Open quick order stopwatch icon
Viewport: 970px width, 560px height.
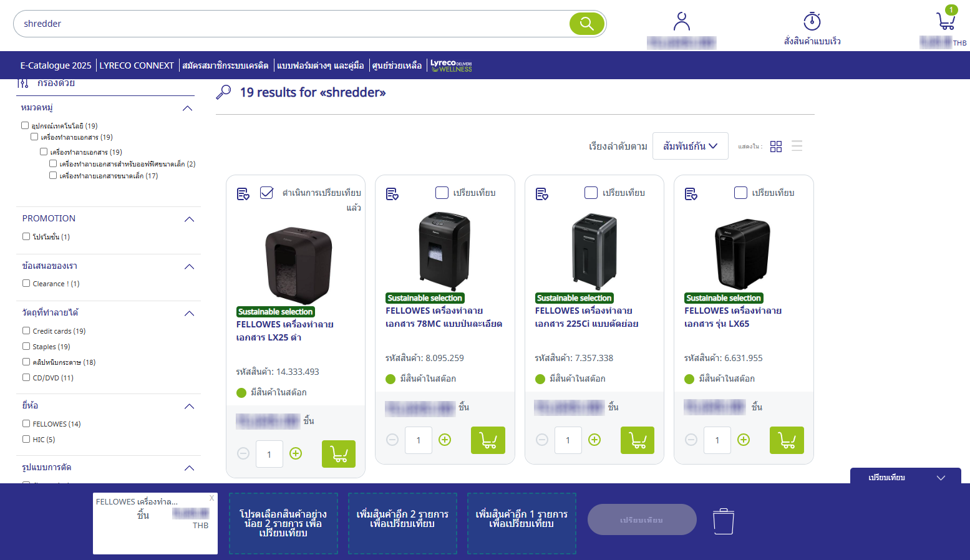pos(812,21)
